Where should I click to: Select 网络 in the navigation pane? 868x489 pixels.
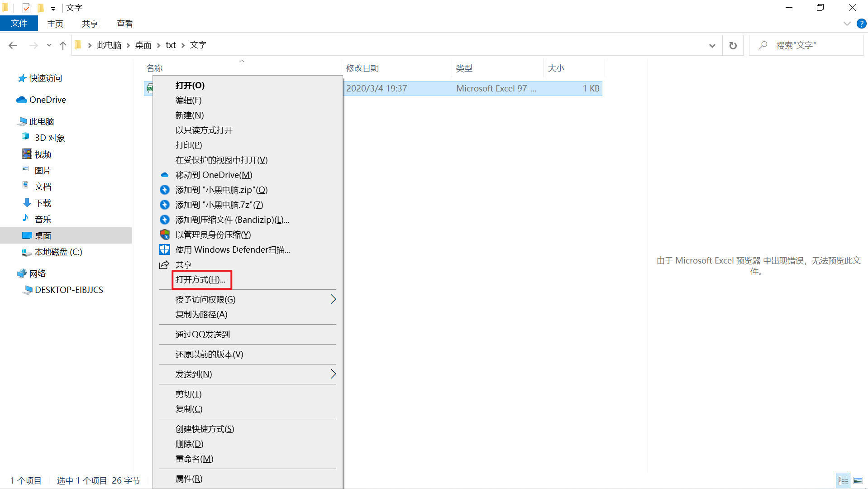[x=38, y=273]
